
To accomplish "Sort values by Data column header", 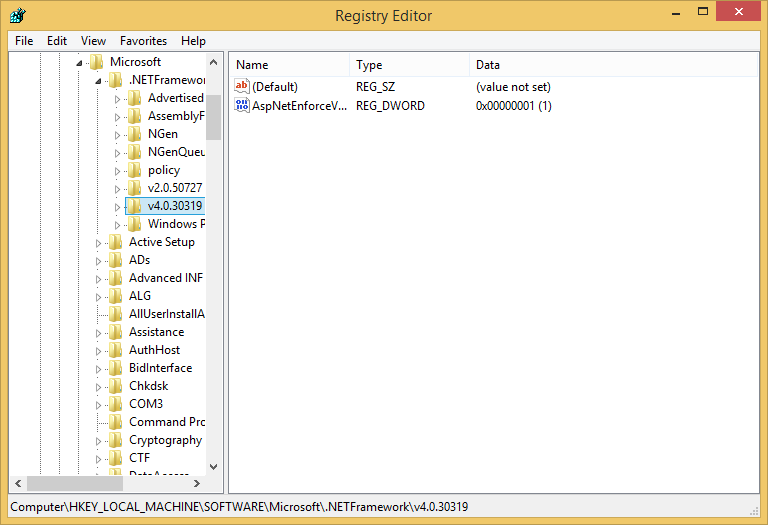I will tap(613, 65).
